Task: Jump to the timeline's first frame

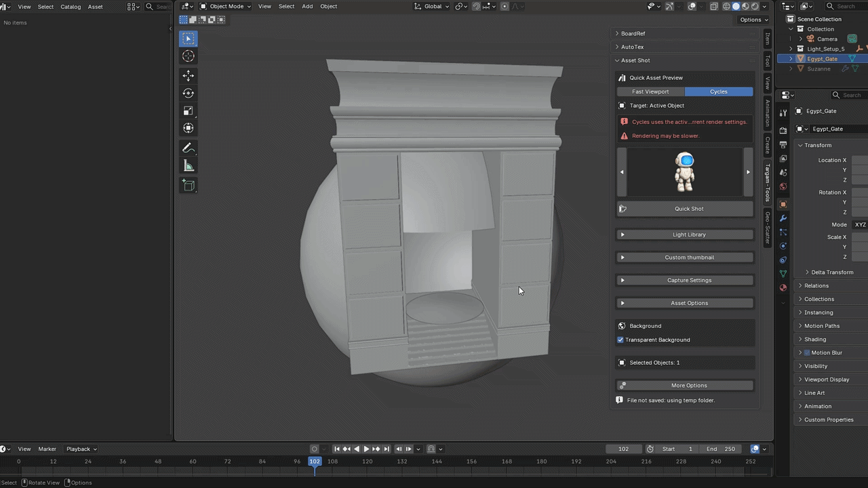Action: coord(337,449)
